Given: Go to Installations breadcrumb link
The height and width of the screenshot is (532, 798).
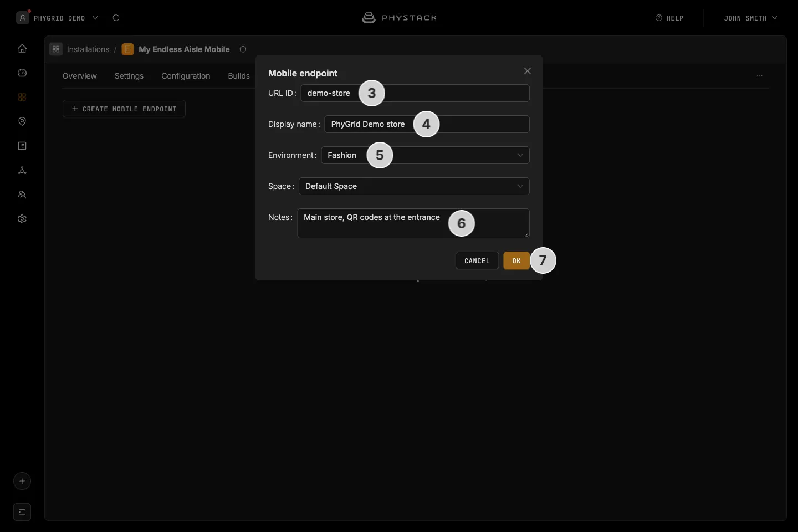Looking at the screenshot, I should pyautogui.click(x=88, y=49).
